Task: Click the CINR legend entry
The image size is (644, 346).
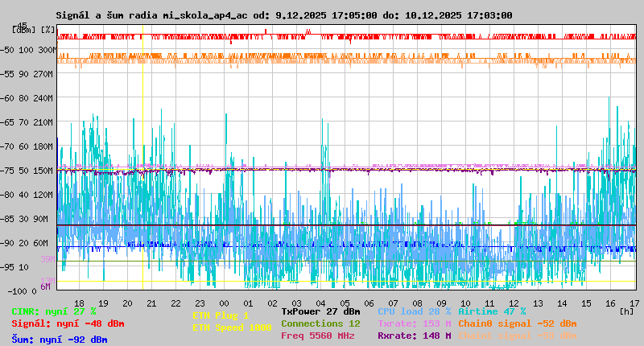Action: tap(54, 311)
